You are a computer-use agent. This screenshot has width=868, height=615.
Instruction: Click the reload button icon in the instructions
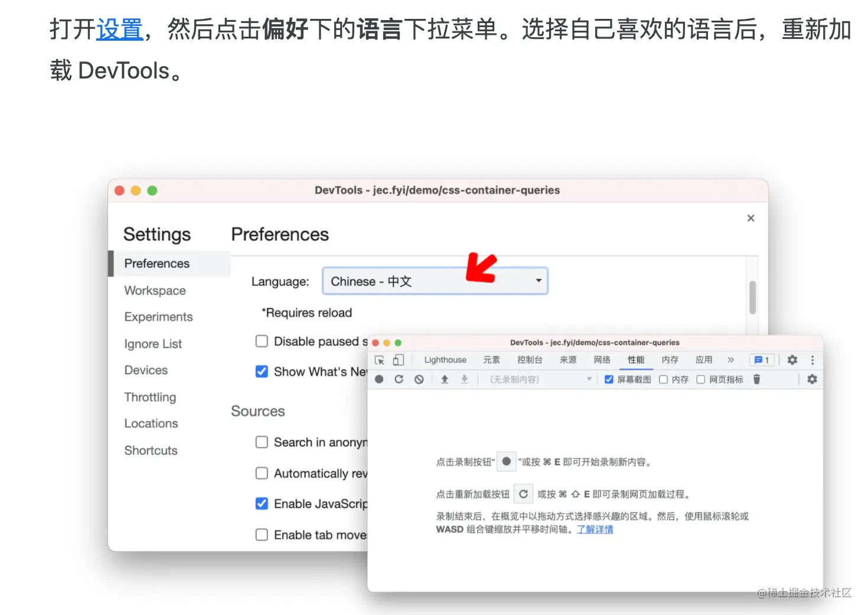pyautogui.click(x=523, y=494)
